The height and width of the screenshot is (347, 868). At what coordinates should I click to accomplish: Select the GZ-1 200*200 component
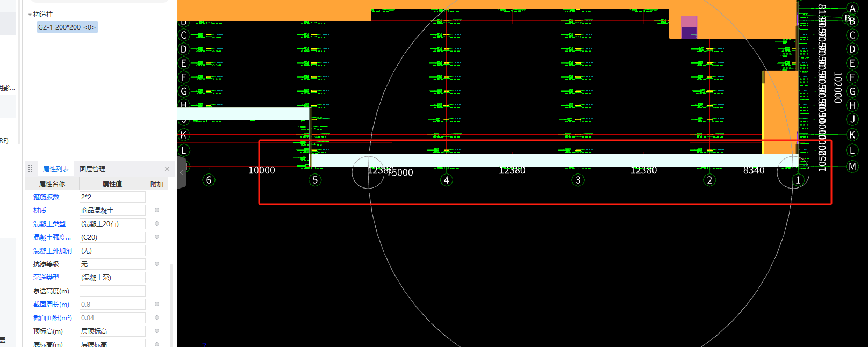(x=67, y=27)
